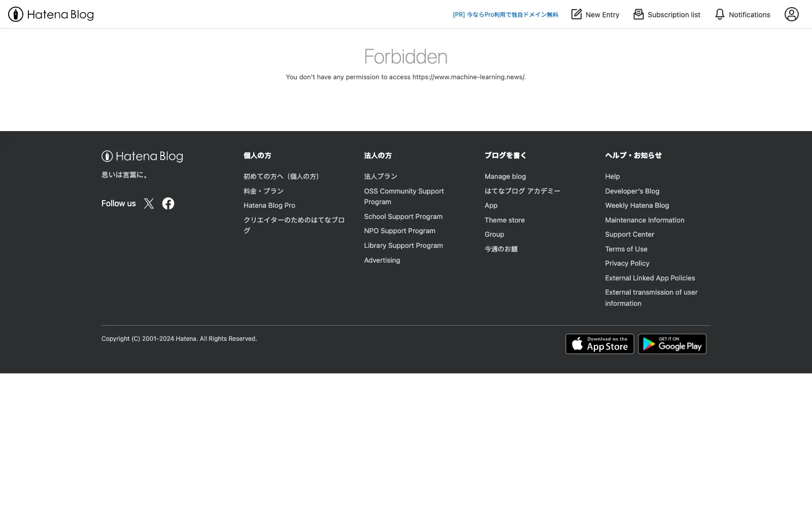Viewport: 812px width, 508px height.
Task: Open Library Support Program link
Action: click(x=403, y=245)
